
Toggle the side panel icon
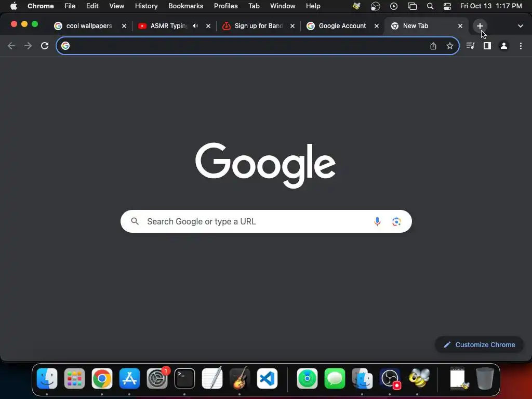click(x=487, y=46)
